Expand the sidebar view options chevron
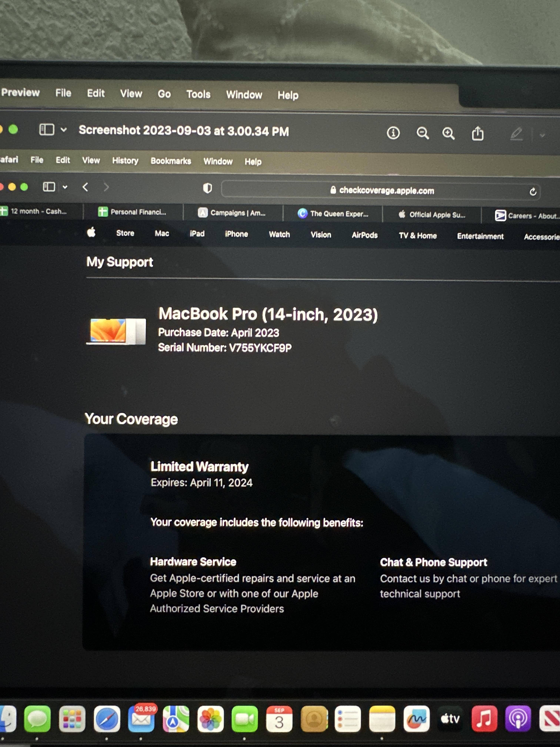The width and height of the screenshot is (560, 747). point(64,130)
